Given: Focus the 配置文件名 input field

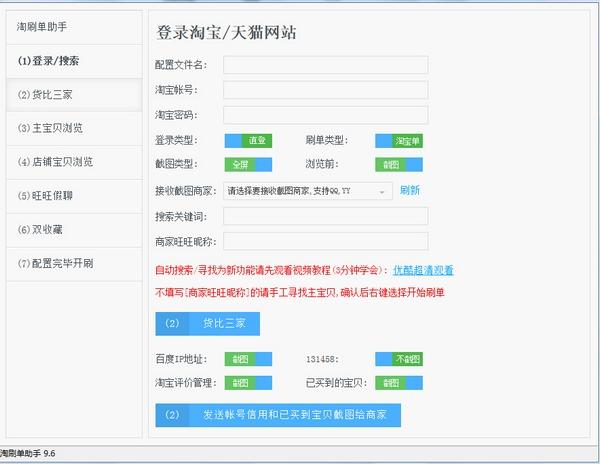Looking at the screenshot, I should pos(326,65).
